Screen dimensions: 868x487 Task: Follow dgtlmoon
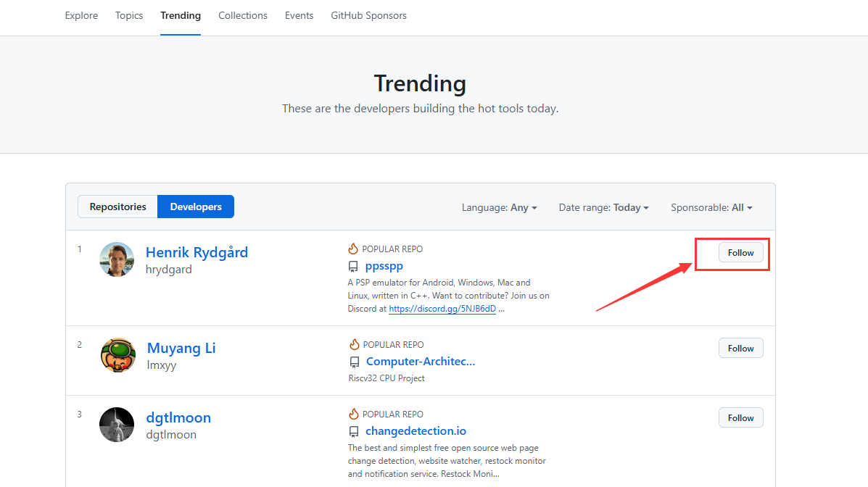pyautogui.click(x=740, y=418)
